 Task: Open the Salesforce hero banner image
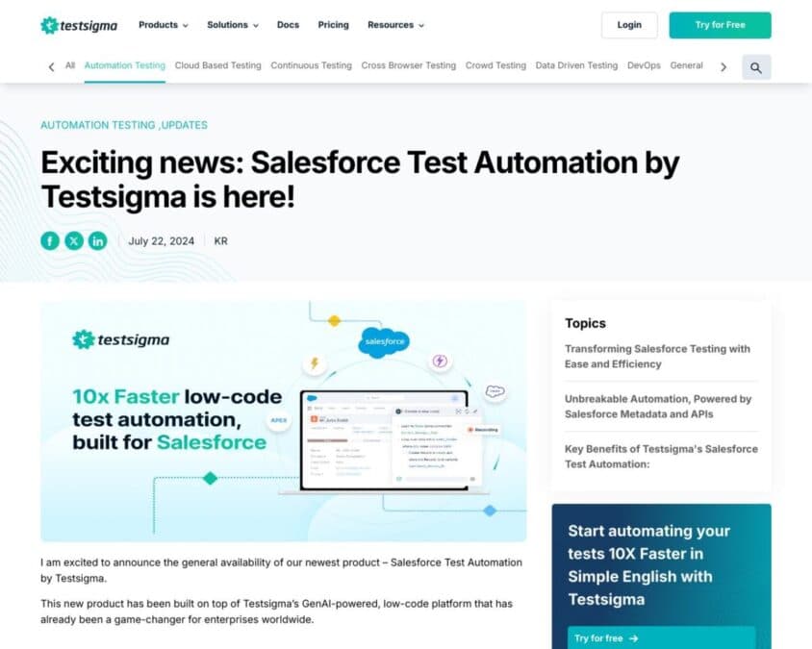284,421
